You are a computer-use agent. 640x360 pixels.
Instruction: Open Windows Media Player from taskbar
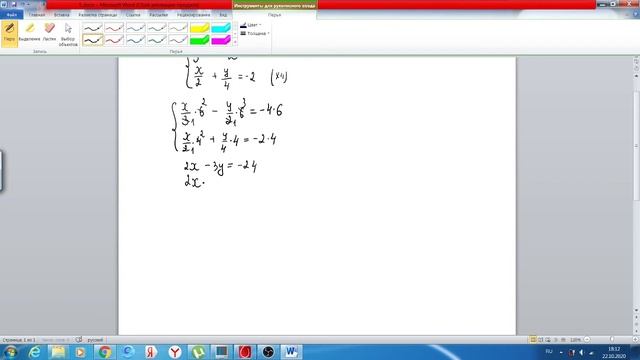80,352
